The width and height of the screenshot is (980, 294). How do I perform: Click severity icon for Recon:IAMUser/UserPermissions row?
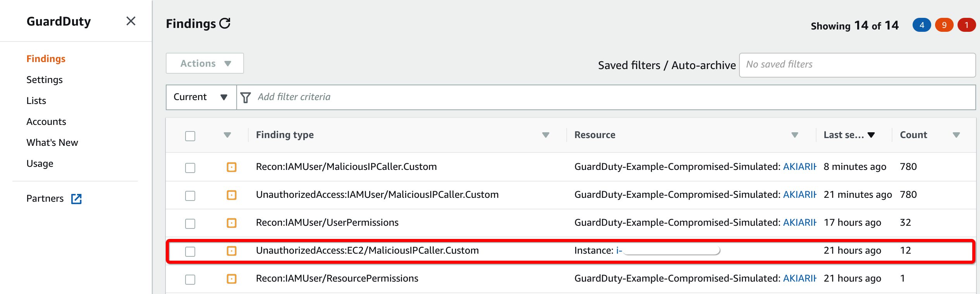coord(232,223)
